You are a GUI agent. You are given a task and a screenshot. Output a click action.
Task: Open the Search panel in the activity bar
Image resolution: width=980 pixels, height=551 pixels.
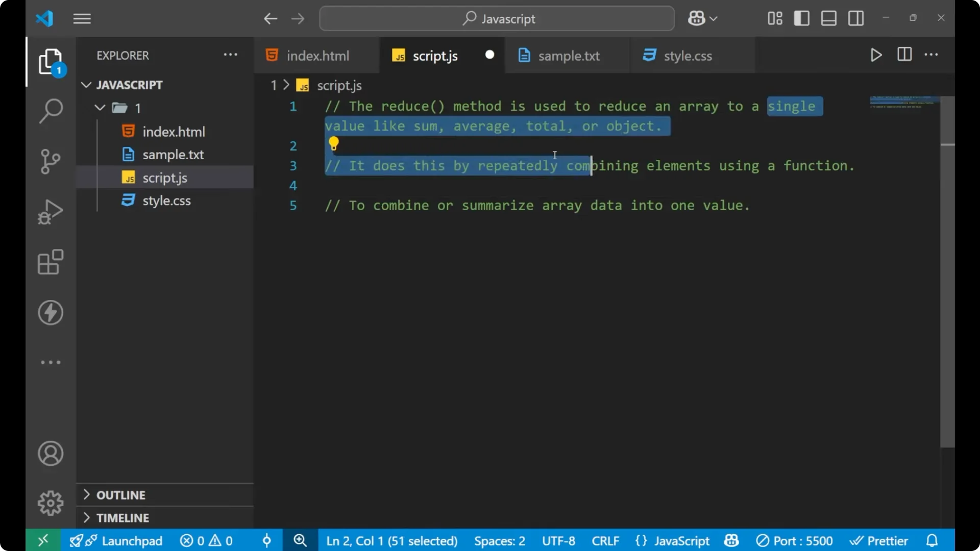click(50, 110)
